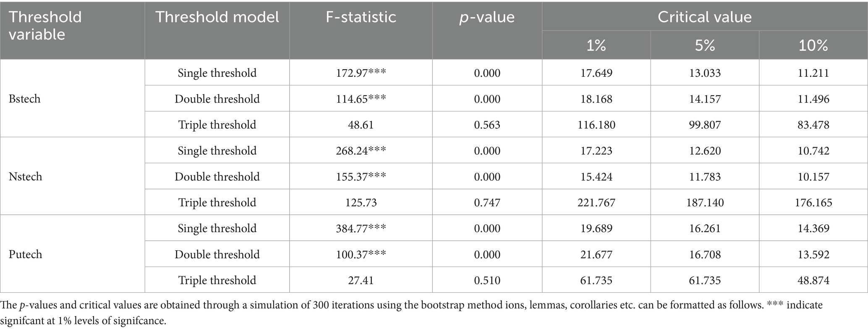Click the 5% critical value subheader
This screenshot has height=330, width=868.
[705, 45]
